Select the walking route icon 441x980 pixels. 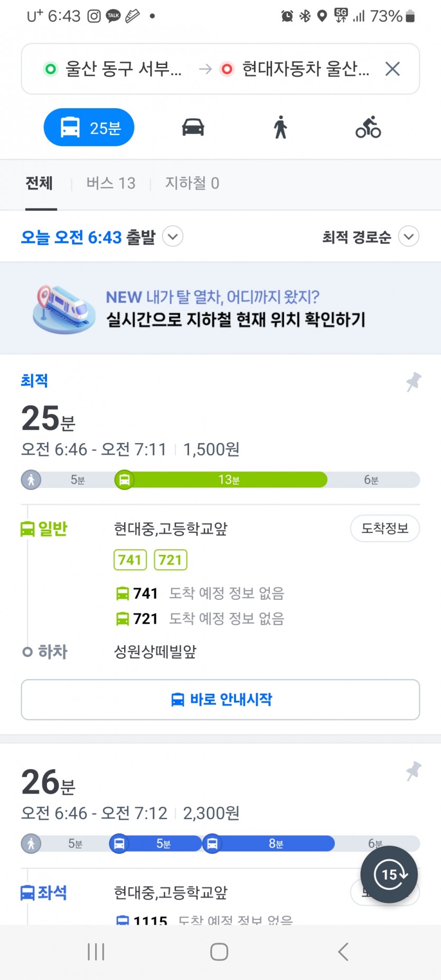280,127
